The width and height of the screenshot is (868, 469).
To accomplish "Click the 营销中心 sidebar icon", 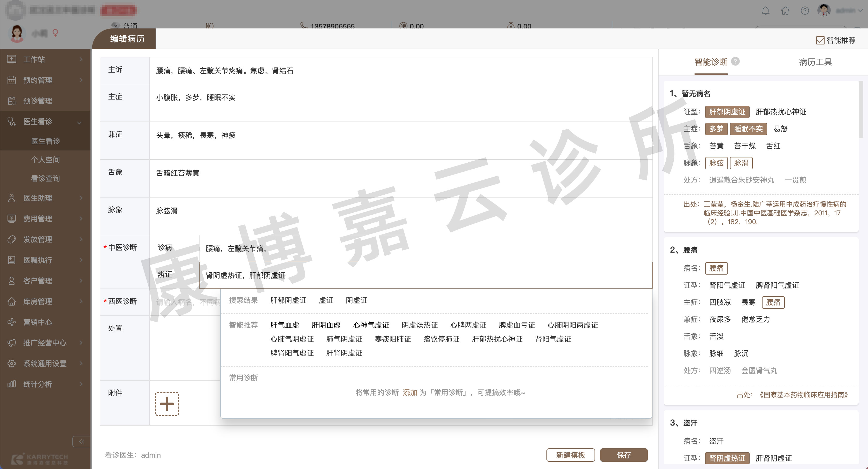I will coord(12,322).
